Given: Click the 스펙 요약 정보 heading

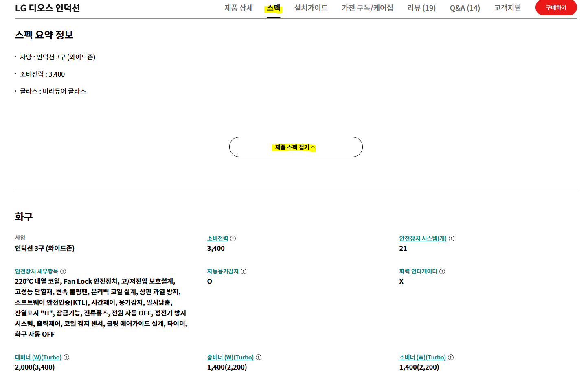Looking at the screenshot, I should click(x=44, y=35).
